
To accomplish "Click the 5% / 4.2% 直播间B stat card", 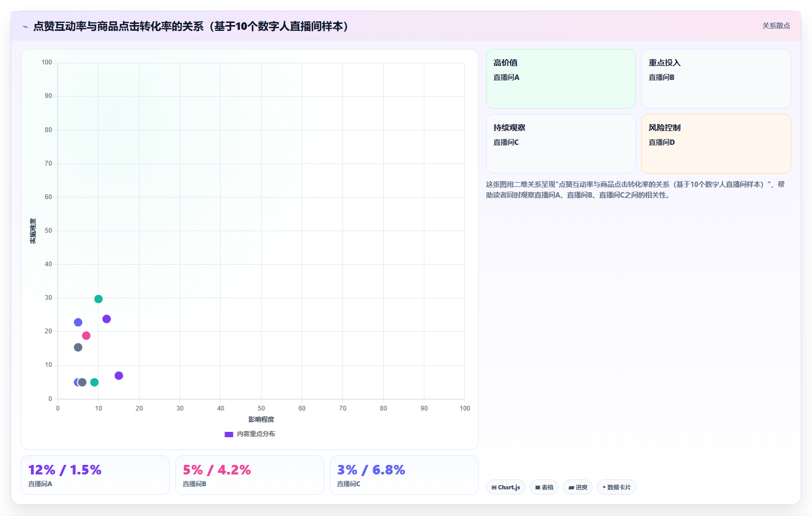I will point(250,475).
